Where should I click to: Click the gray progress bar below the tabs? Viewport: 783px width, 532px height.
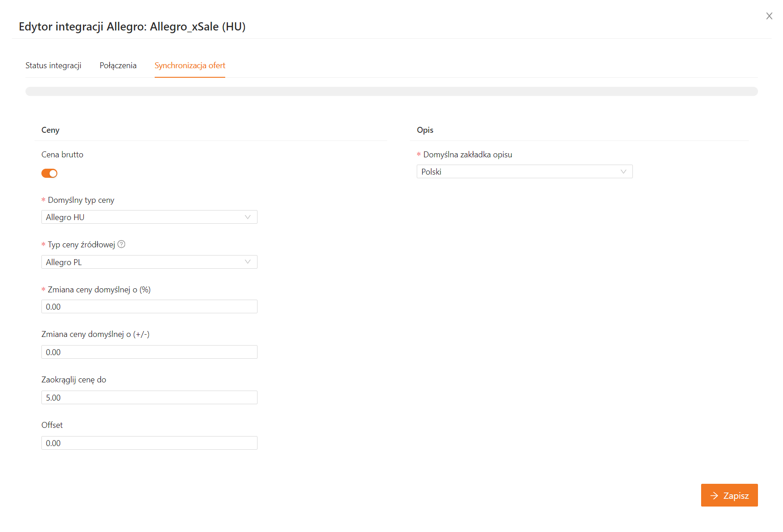pos(391,91)
